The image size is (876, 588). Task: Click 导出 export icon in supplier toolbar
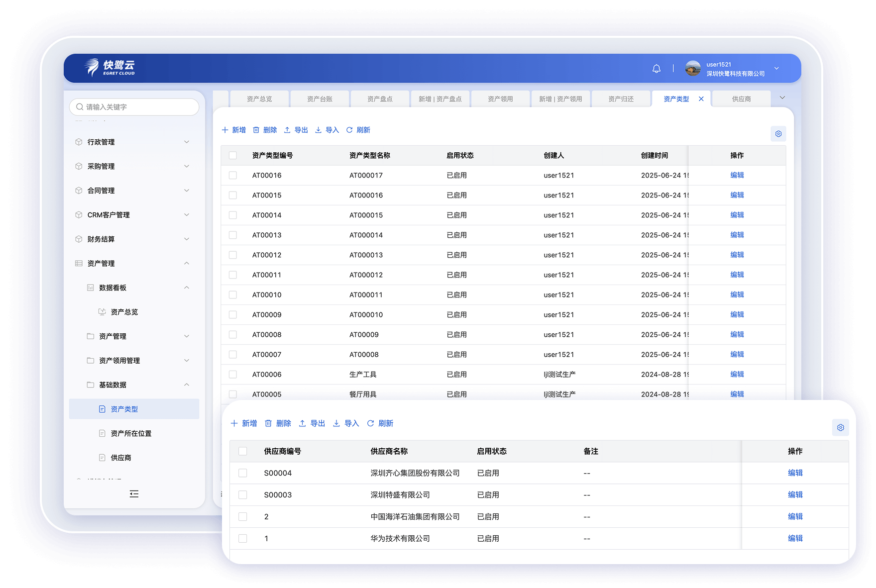pyautogui.click(x=303, y=423)
